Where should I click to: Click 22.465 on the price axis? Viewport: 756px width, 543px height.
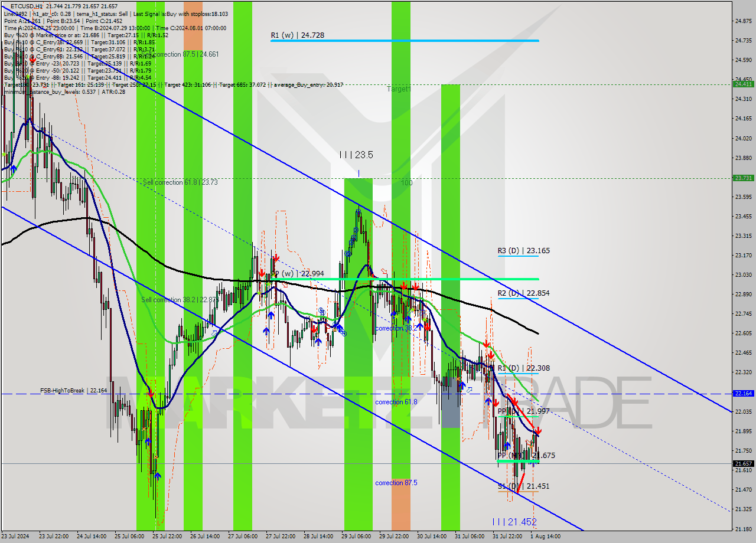tap(742, 352)
